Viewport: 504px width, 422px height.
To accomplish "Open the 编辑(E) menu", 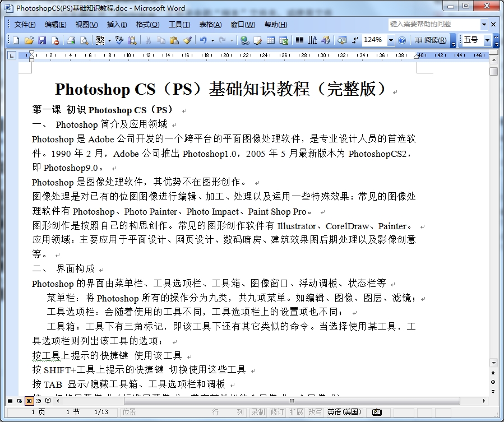I will (56, 25).
